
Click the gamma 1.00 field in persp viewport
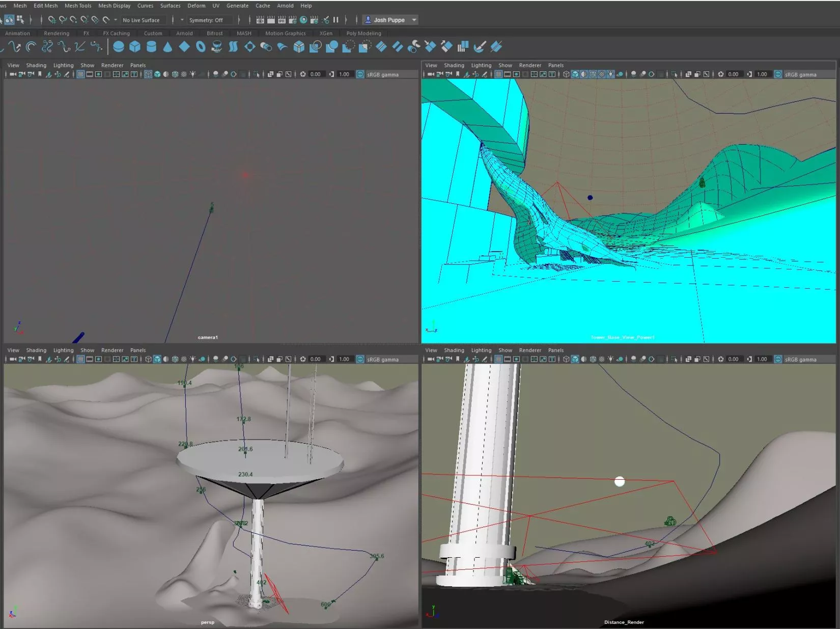tap(344, 360)
